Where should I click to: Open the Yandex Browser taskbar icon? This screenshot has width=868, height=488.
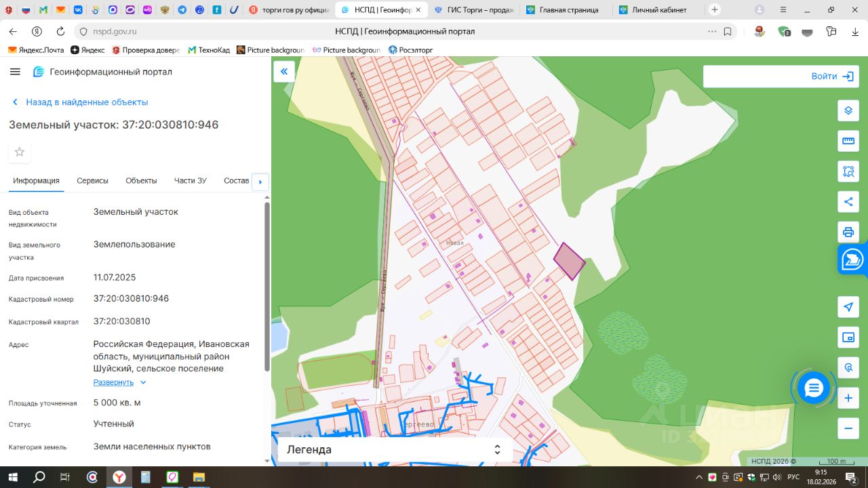click(119, 477)
